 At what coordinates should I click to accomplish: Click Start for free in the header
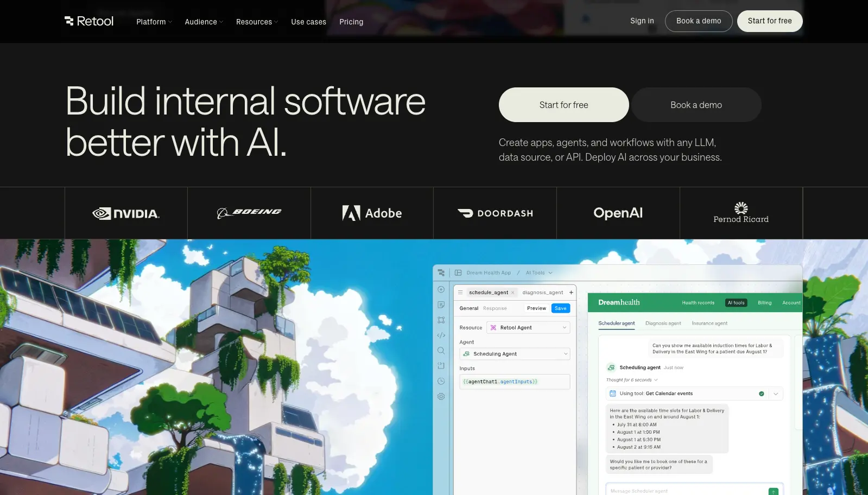coord(770,21)
